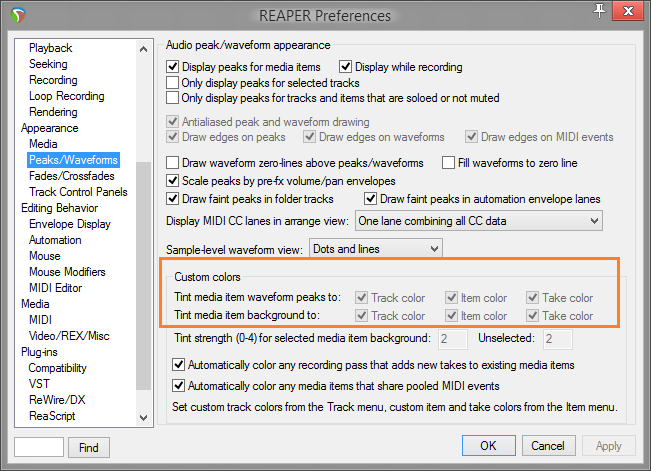The image size is (651, 471).
Task: Select Envelope Display in the sidebar
Action: [70, 224]
